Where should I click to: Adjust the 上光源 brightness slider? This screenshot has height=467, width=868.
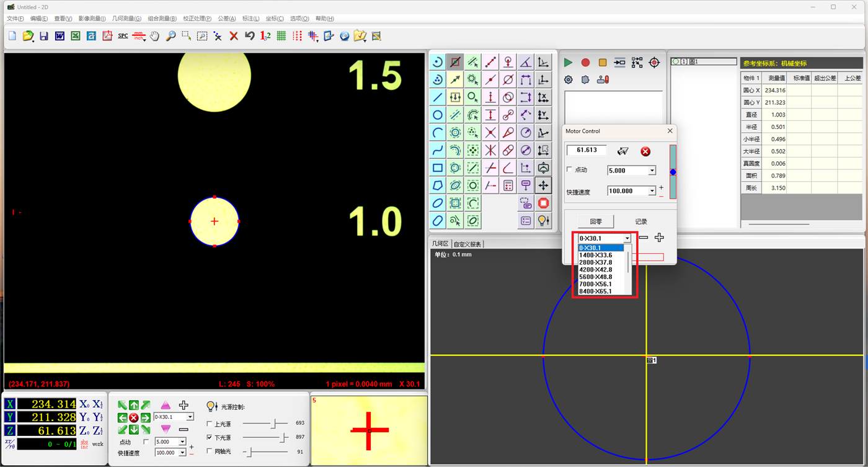(273, 424)
